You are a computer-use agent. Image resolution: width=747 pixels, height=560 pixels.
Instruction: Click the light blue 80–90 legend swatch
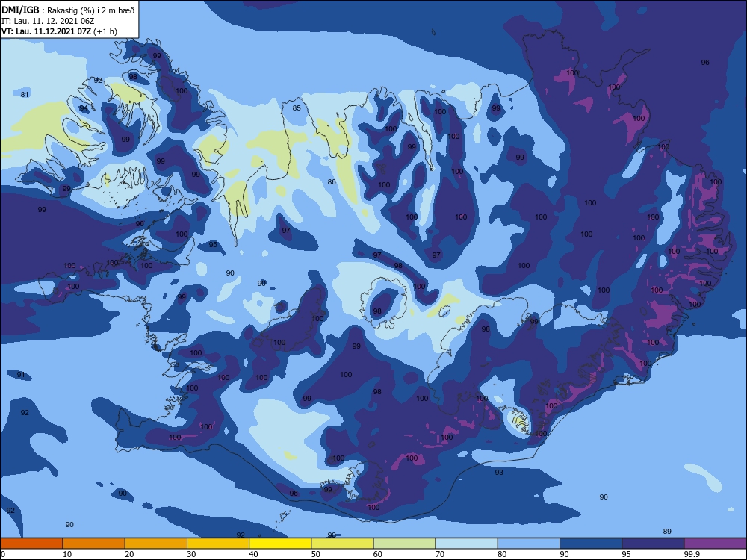coord(529,544)
